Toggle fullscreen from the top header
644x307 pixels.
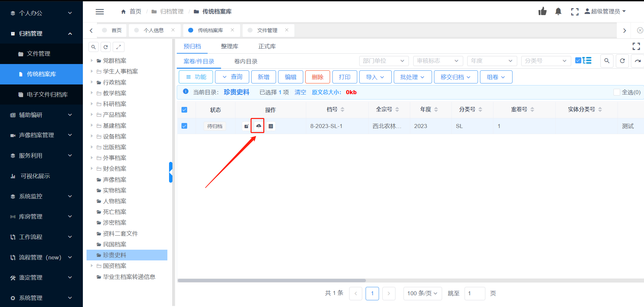575,12
